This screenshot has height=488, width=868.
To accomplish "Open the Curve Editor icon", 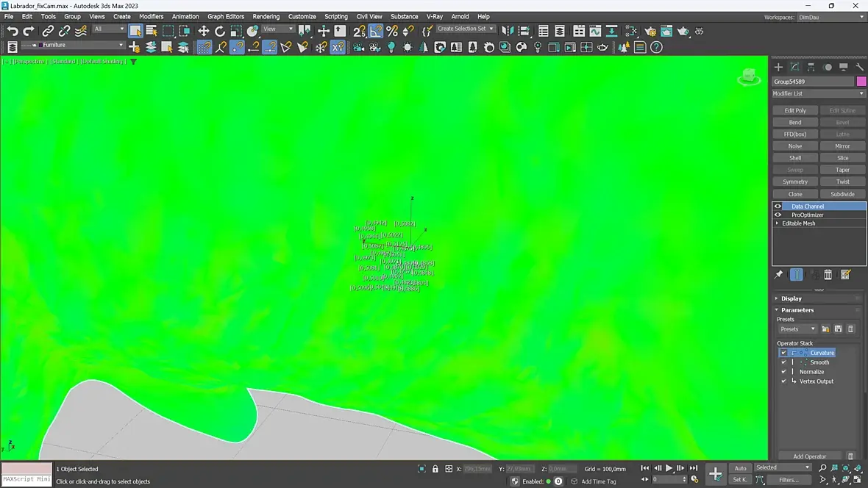I will (595, 31).
